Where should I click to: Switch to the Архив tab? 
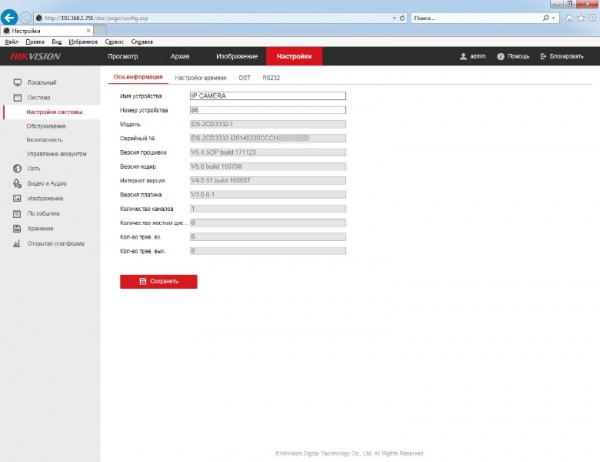point(180,56)
